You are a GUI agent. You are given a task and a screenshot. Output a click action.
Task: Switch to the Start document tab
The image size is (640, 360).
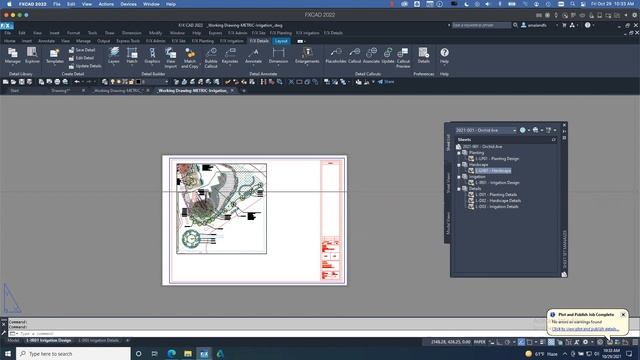(15, 91)
